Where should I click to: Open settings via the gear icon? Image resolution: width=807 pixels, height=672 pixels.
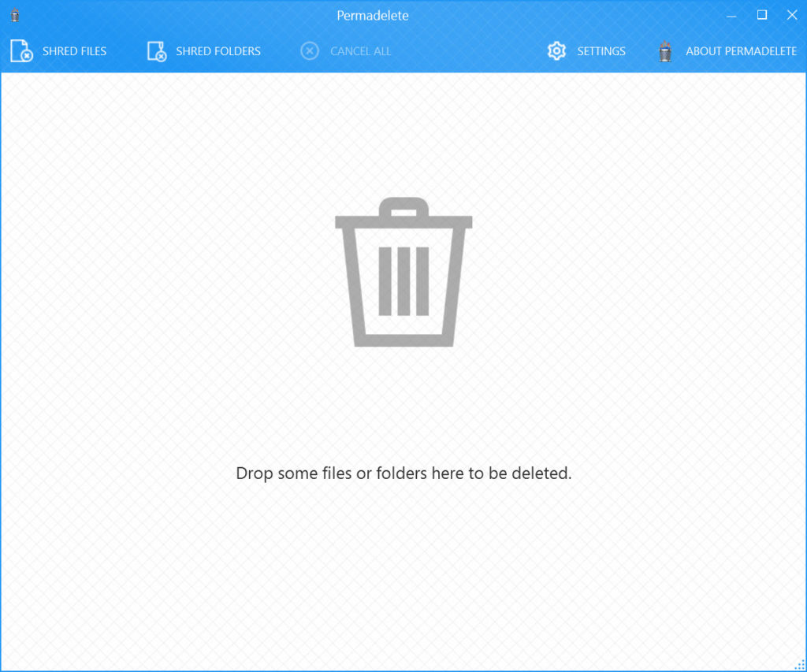556,51
